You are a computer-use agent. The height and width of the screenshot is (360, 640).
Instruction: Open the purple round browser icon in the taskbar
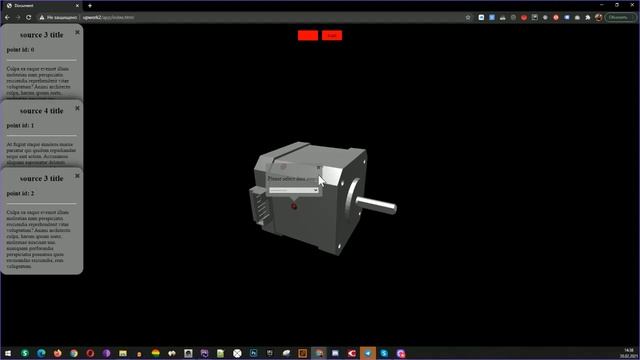107,353
